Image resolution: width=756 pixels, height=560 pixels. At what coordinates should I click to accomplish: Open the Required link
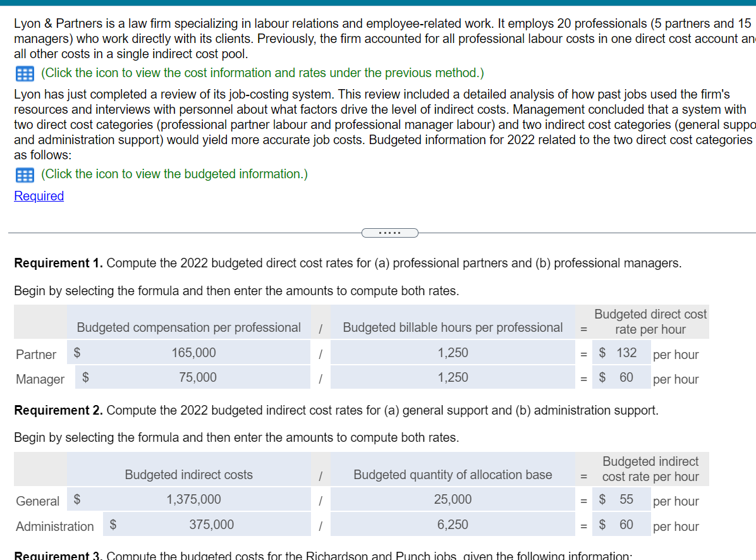39,196
